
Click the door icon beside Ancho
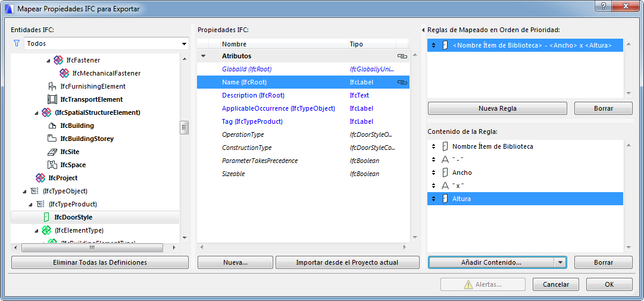tap(445, 173)
